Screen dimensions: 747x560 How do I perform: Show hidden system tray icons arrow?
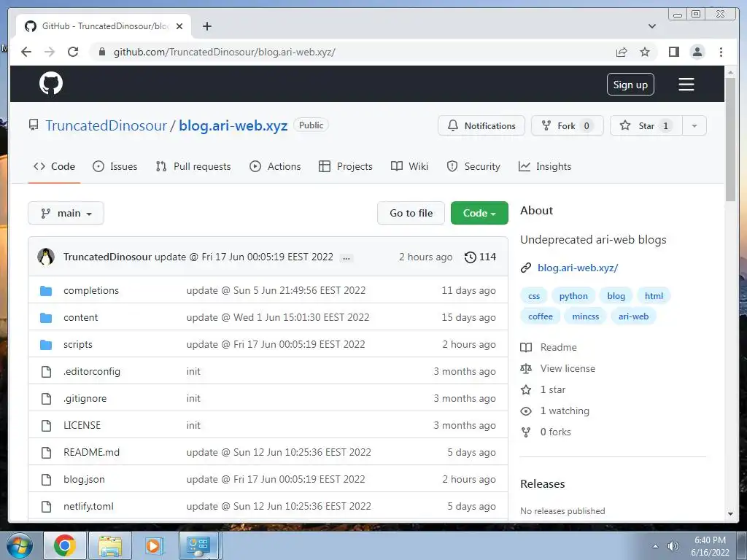[x=656, y=546]
